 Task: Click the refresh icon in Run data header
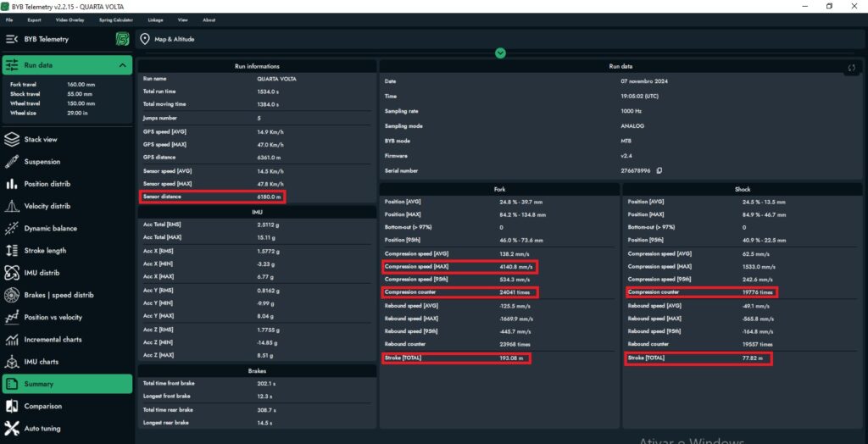click(851, 68)
